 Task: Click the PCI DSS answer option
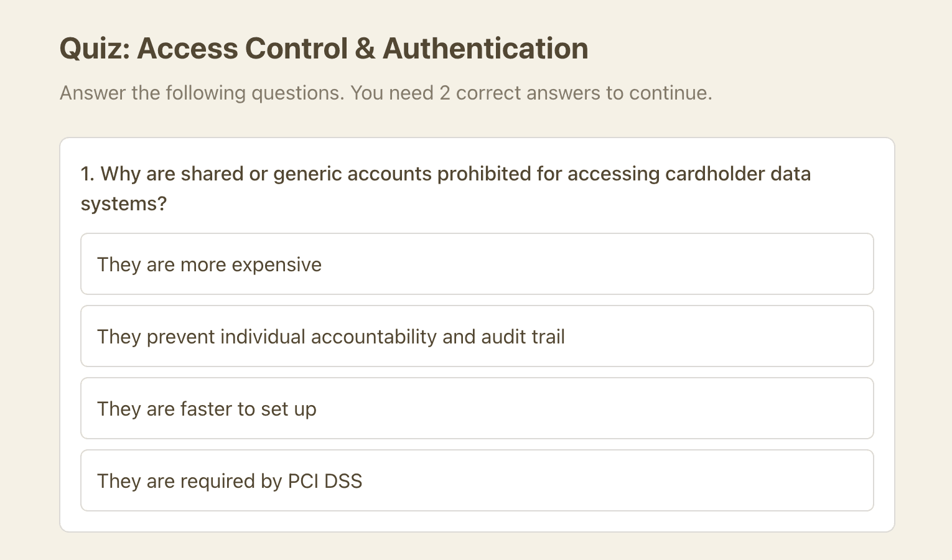(x=230, y=481)
